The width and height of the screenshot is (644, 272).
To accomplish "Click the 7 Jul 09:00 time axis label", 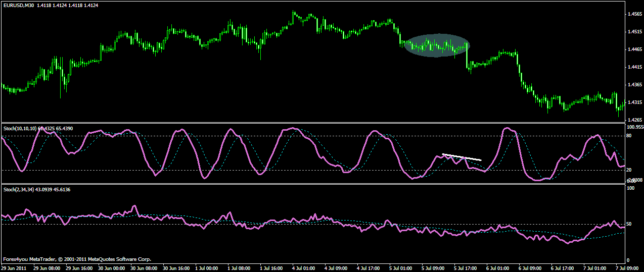I will tap(625, 267).
